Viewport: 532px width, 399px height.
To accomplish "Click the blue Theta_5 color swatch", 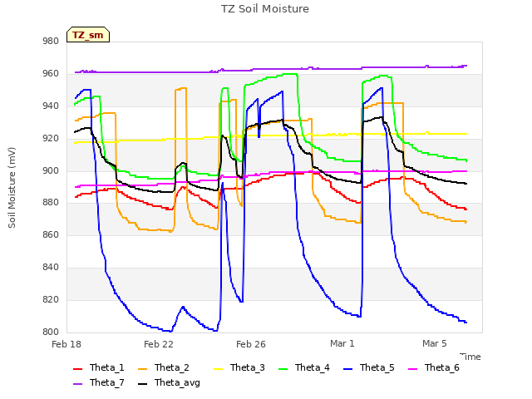I will 347,369.
